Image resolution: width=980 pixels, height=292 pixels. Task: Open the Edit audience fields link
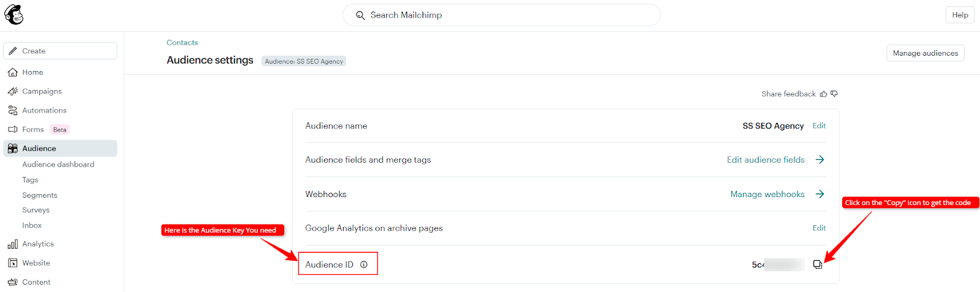pyautogui.click(x=766, y=160)
